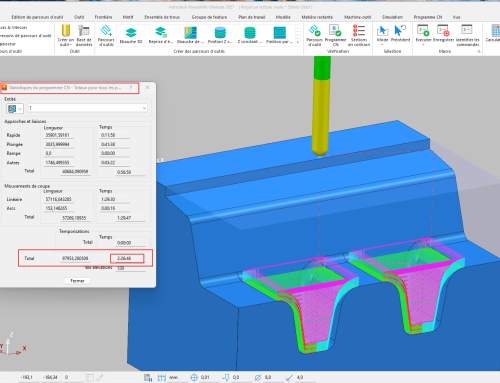The image size is (500, 383).
Task: Run Parcours d'outil verification
Action: (315, 35)
